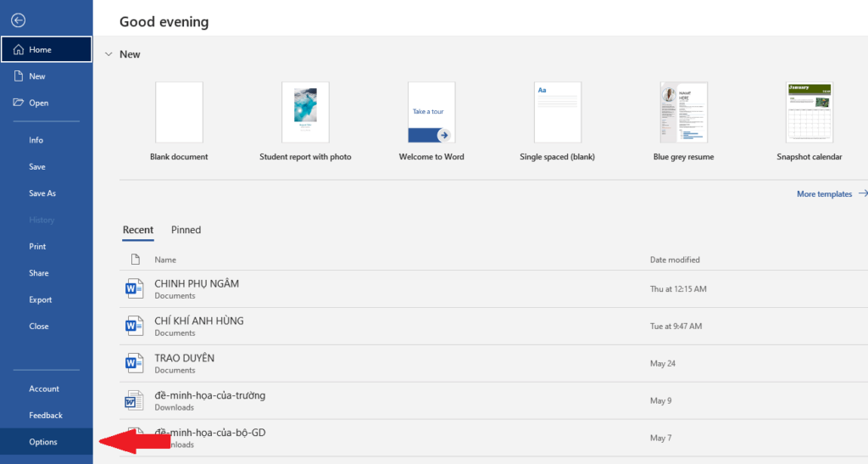Click the Word icon beside CHINH PHỤ NGÂM
Image resolution: width=868 pixels, height=464 pixels.
point(133,289)
